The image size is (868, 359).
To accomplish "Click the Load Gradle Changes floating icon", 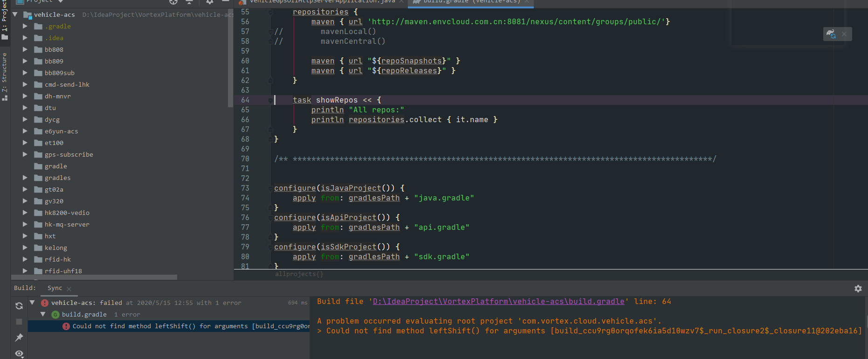I will tap(831, 34).
